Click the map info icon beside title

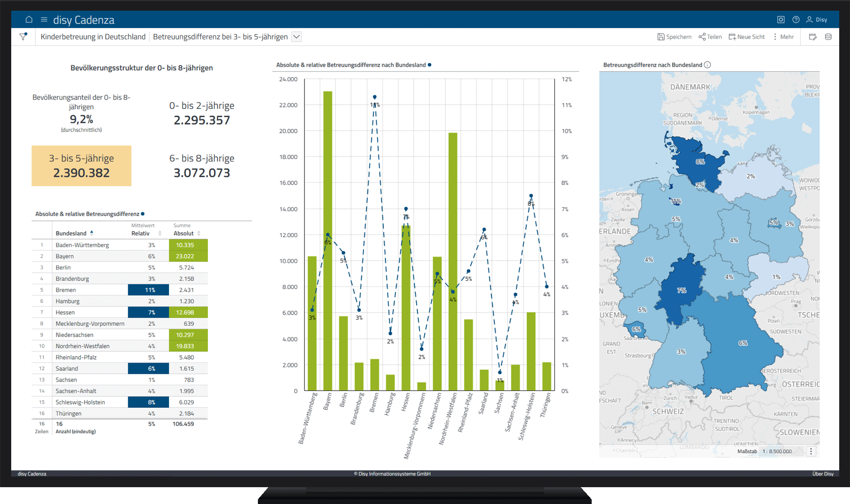[707, 65]
